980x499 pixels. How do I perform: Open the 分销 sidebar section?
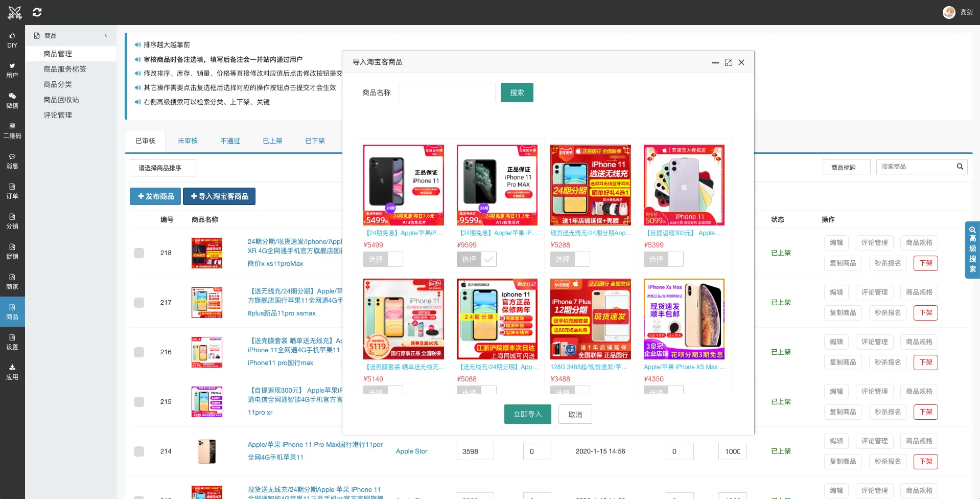[12, 221]
